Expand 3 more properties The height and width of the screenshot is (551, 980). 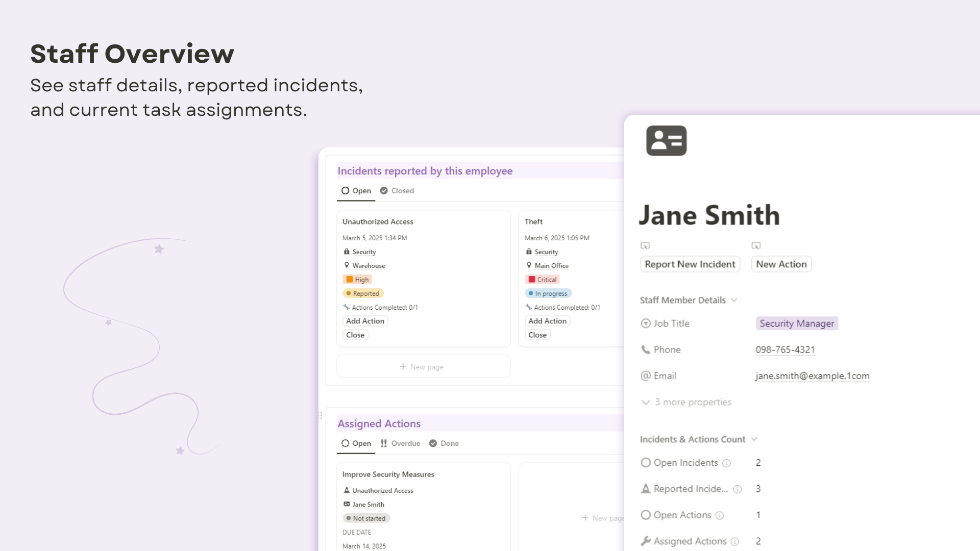[686, 402]
